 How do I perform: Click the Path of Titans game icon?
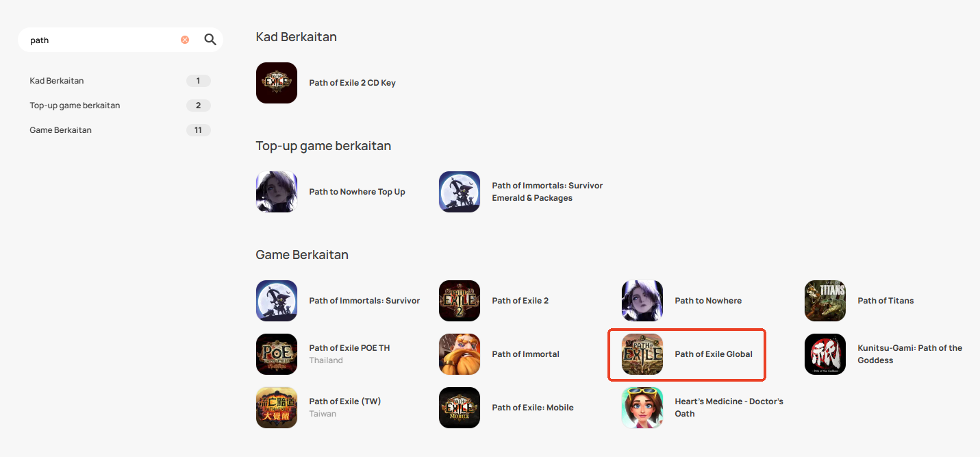[825, 301]
